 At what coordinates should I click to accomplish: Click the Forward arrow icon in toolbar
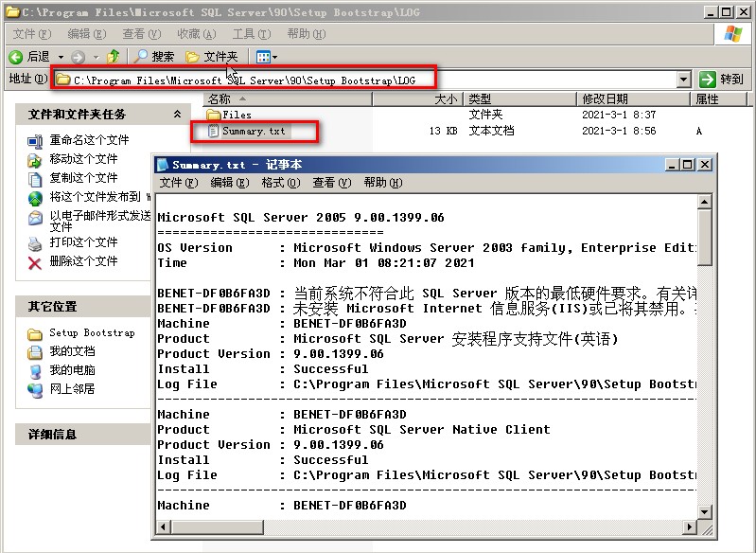click(x=78, y=57)
